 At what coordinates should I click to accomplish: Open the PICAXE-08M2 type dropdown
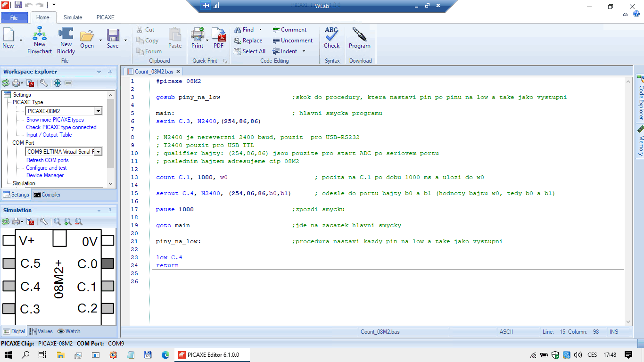click(98, 111)
